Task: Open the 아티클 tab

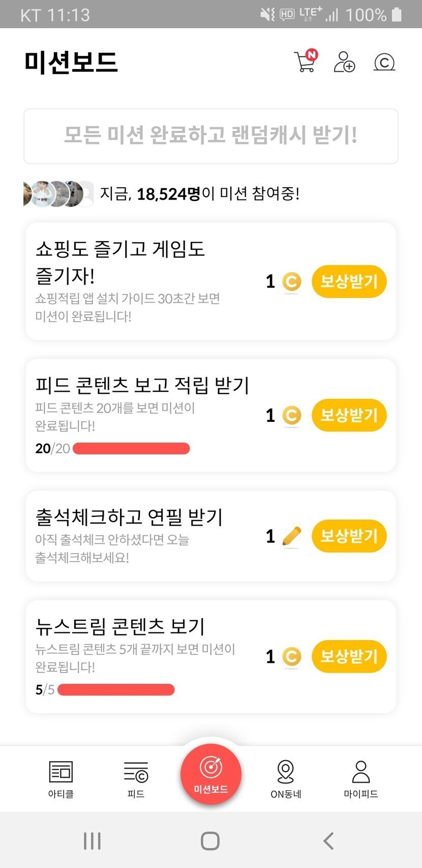Action: click(61, 778)
